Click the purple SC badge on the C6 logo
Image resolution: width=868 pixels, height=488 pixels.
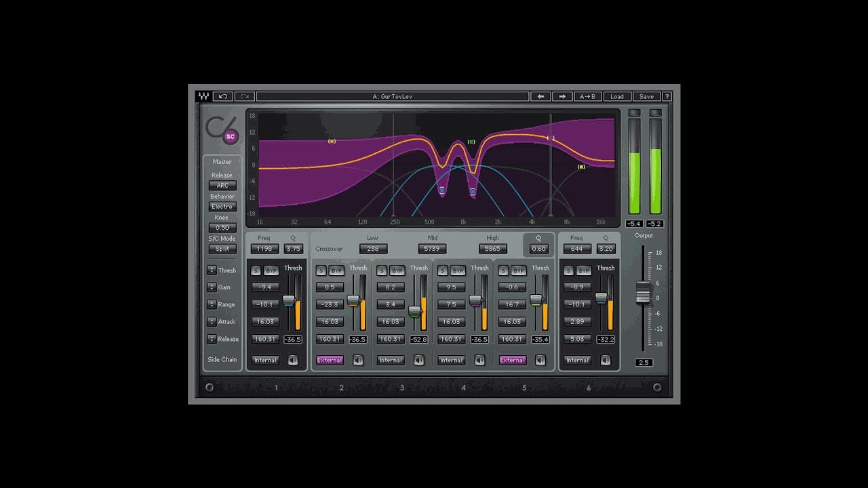(x=231, y=136)
